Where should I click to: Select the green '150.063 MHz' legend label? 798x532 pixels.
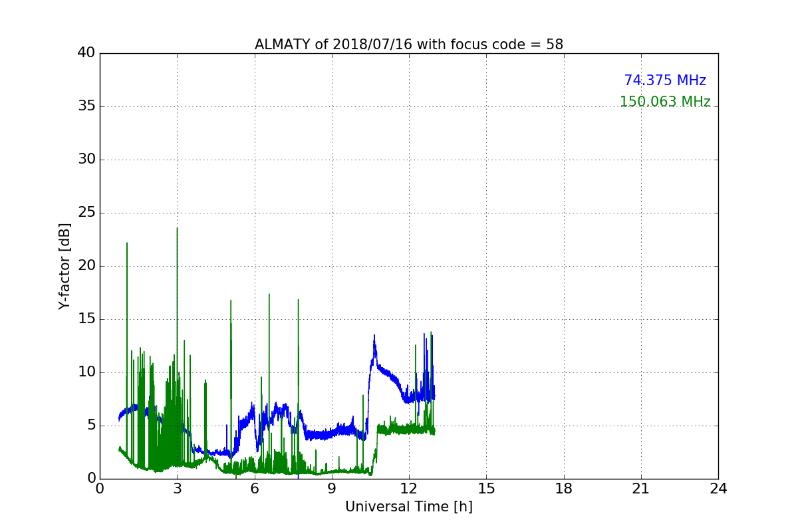665,102
